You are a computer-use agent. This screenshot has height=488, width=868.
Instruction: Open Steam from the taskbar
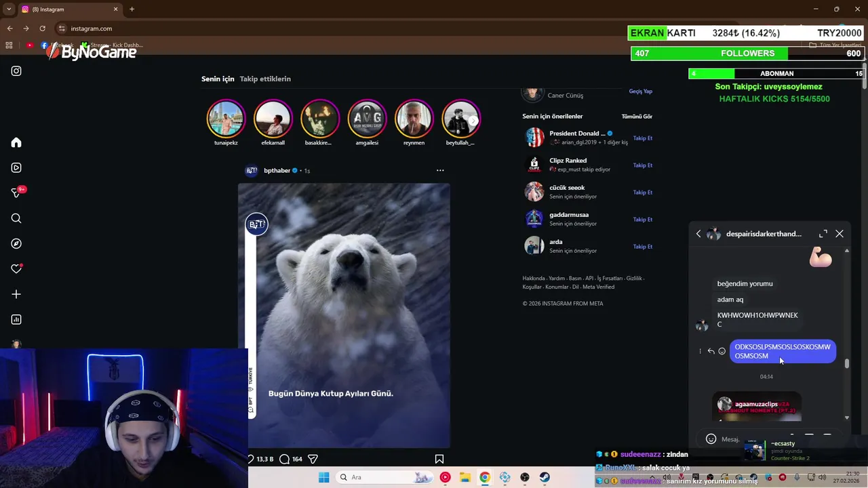tap(545, 477)
